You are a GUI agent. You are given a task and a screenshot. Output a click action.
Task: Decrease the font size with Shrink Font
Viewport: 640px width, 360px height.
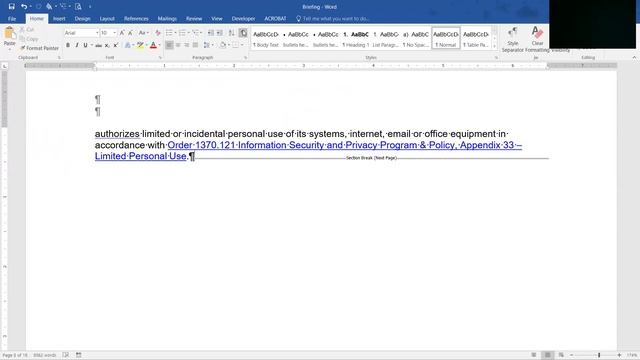(130, 33)
